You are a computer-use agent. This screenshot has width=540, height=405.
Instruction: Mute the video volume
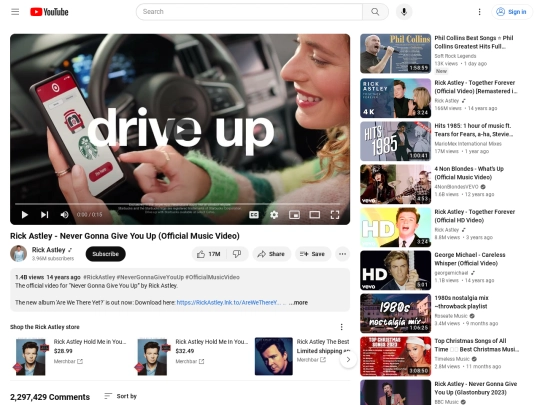(64, 215)
